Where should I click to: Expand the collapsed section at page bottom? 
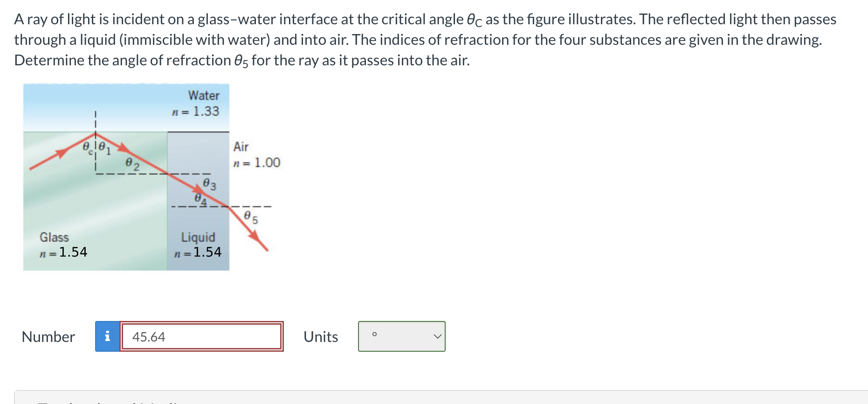pyautogui.click(x=434, y=400)
